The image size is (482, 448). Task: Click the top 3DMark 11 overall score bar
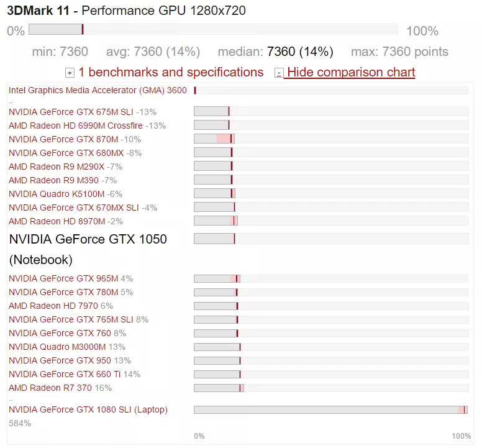tap(213, 29)
